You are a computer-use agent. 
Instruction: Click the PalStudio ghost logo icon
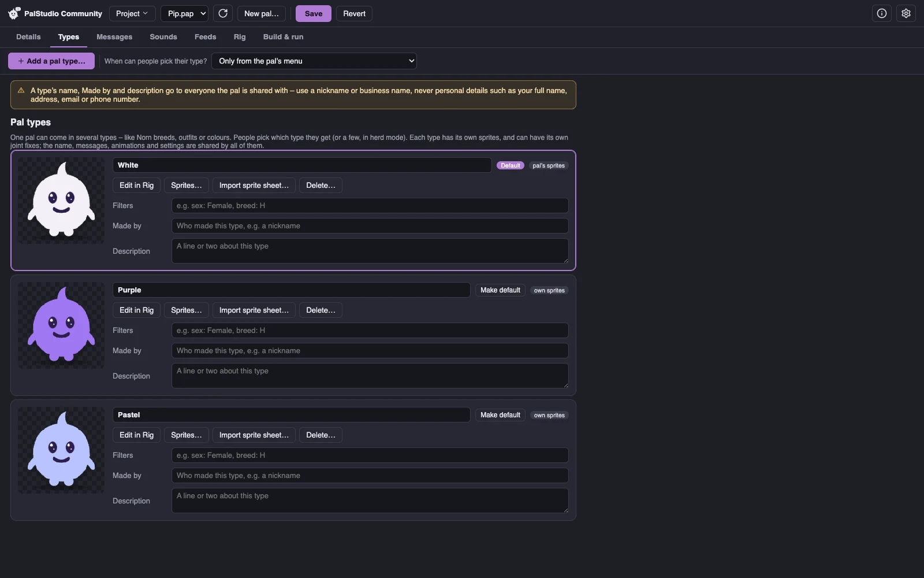point(14,13)
